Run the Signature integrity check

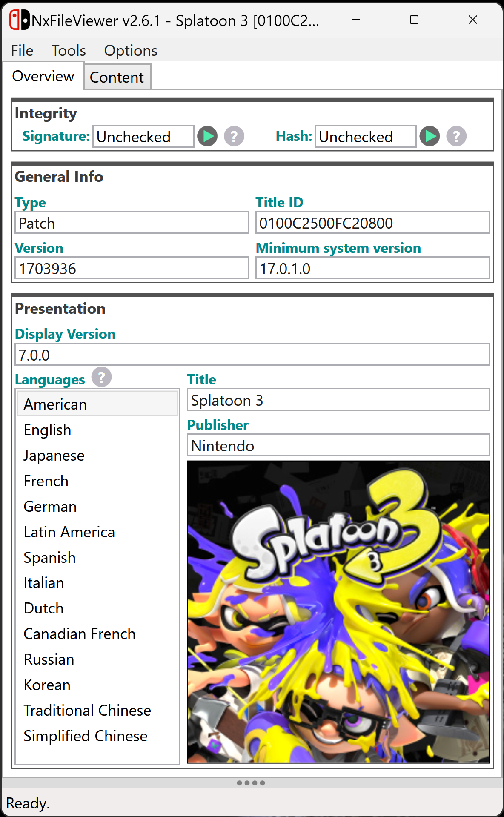[x=207, y=136]
